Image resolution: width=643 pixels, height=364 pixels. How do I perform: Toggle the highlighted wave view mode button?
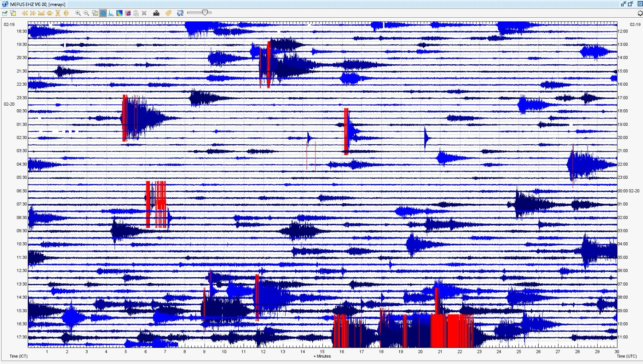click(103, 12)
